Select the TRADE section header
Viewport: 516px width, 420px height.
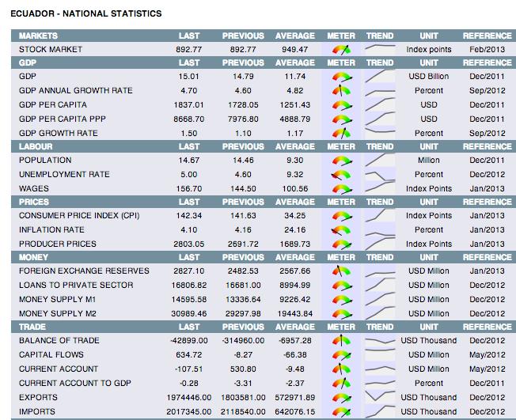(x=32, y=327)
